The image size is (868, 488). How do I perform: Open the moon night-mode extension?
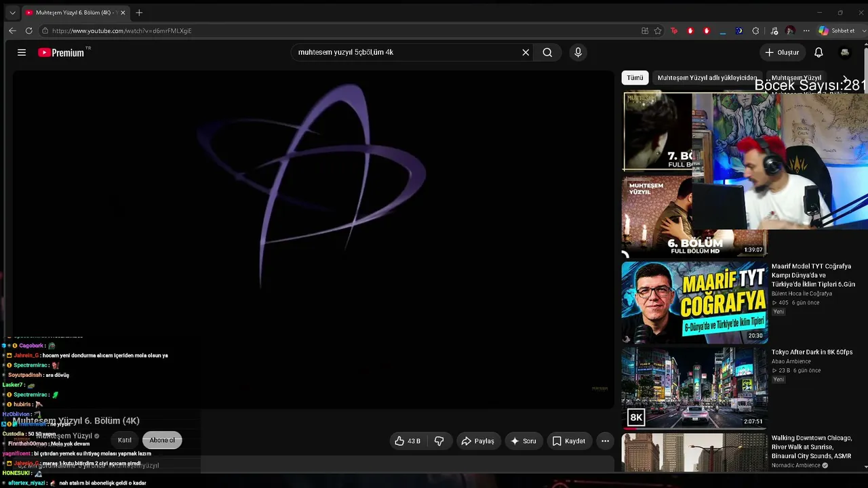(x=739, y=30)
